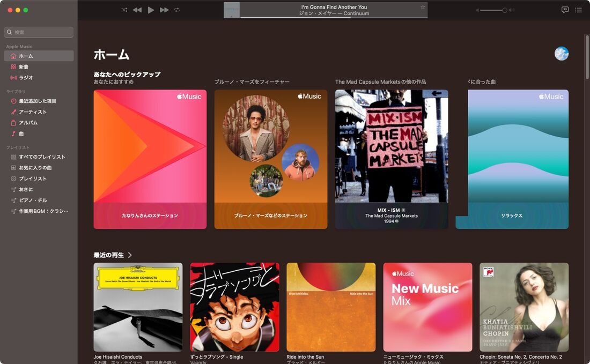Click the clock icon beside 最近追加した項目
The image size is (590, 364).
tap(13, 101)
